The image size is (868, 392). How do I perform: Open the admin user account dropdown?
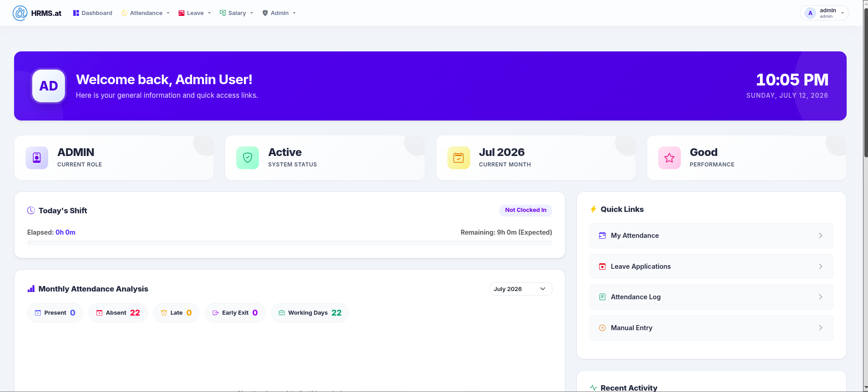click(824, 13)
